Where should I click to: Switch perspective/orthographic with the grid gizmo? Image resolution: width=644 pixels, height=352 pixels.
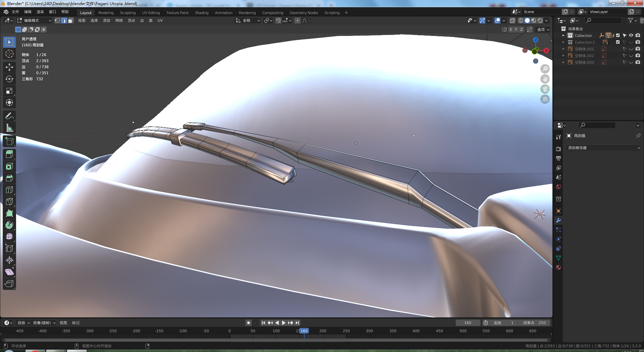545,99
